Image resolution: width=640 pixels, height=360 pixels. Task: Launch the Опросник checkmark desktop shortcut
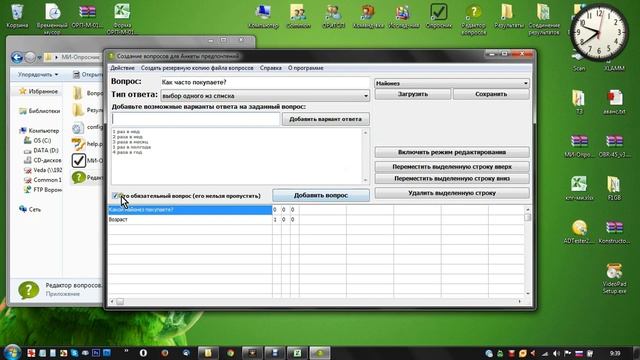pyautogui.click(x=439, y=16)
